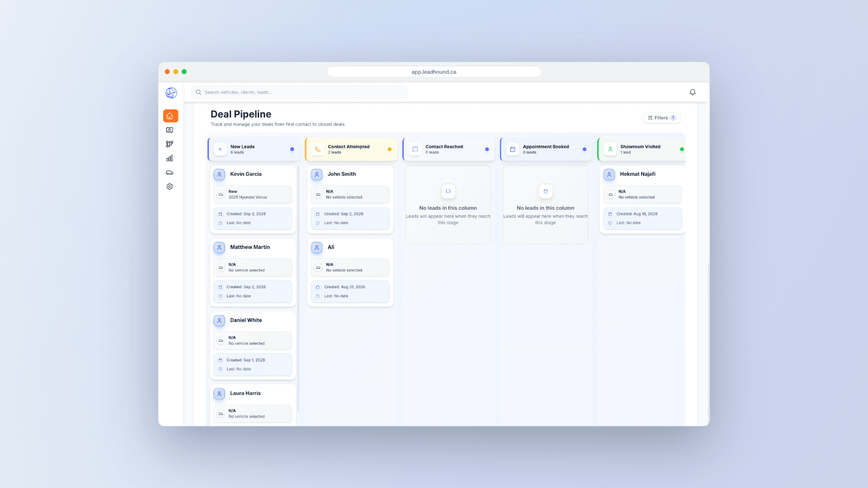Click the search magnifier icon
Image resolution: width=868 pixels, height=488 pixels.
[x=198, y=92]
